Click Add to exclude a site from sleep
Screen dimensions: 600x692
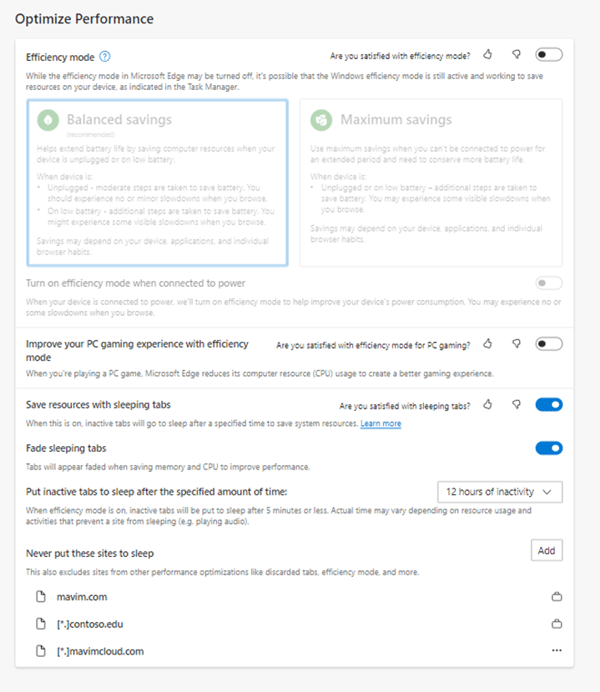(x=546, y=551)
